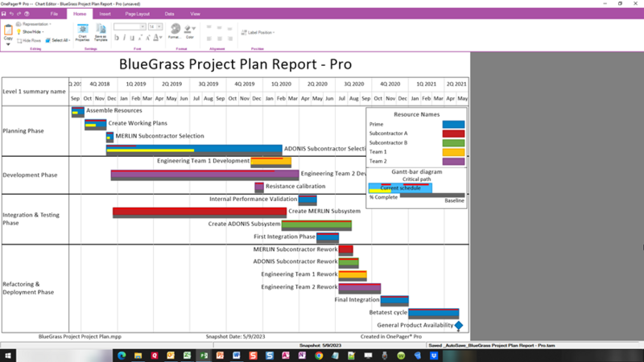The width and height of the screenshot is (644, 362).
Task: Select the Betatest cycle task bar
Action: [434, 313]
